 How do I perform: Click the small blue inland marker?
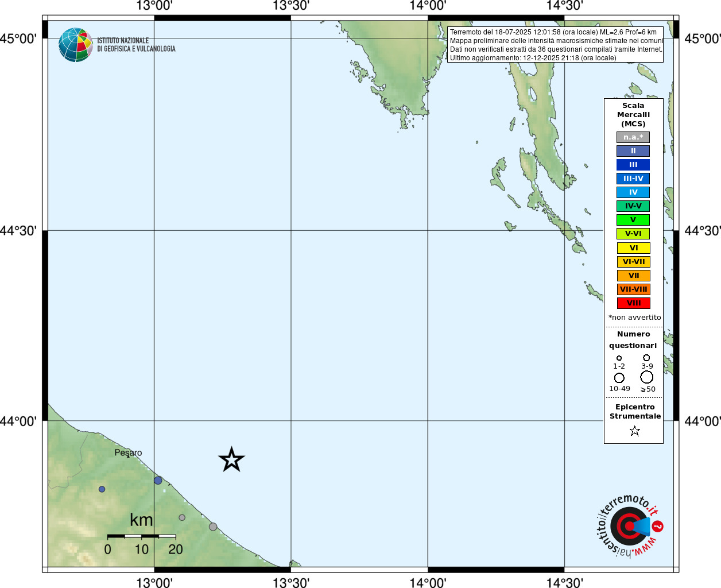tap(102, 489)
